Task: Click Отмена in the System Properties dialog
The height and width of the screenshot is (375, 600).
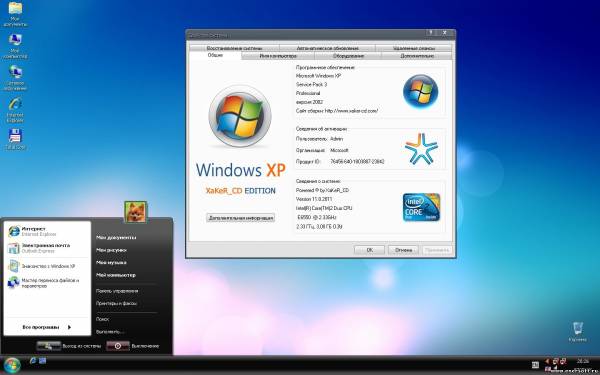Action: [x=403, y=250]
